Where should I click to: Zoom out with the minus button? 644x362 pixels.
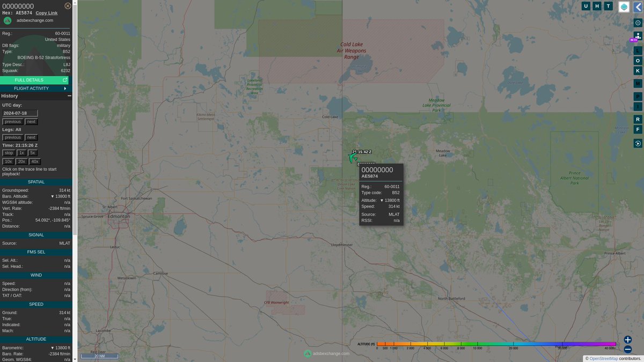[628, 349]
